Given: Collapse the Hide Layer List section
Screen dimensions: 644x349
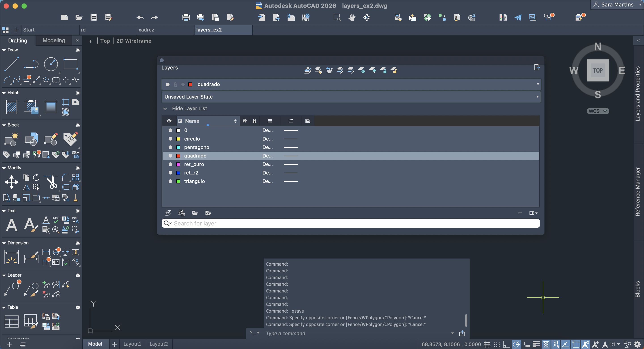Looking at the screenshot, I should click(165, 108).
